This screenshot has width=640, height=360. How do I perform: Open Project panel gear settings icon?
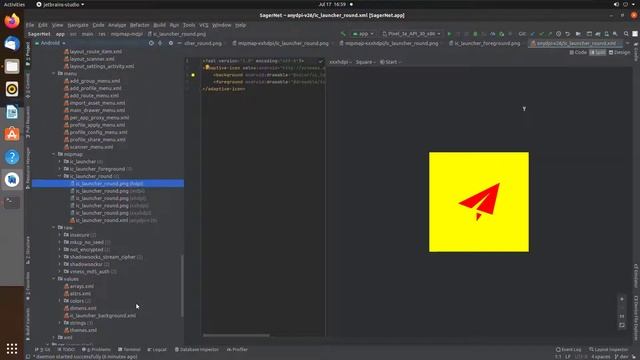pos(171,43)
